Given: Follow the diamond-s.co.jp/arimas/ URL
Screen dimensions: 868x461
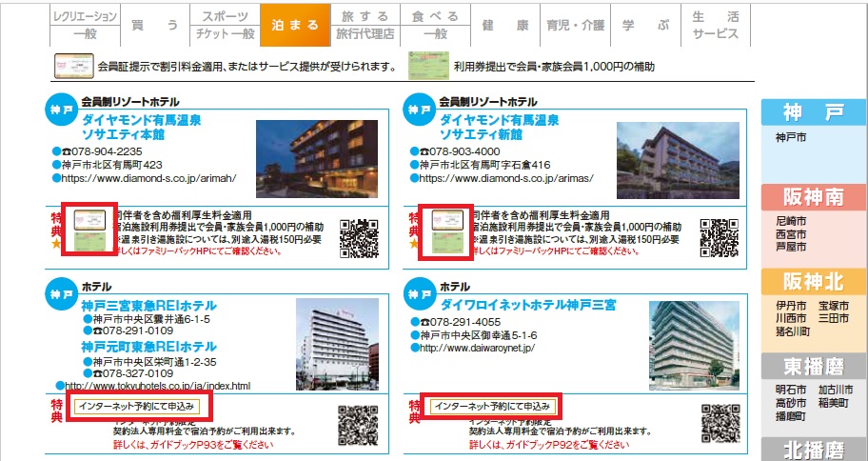Looking at the screenshot, I should 506,178.
